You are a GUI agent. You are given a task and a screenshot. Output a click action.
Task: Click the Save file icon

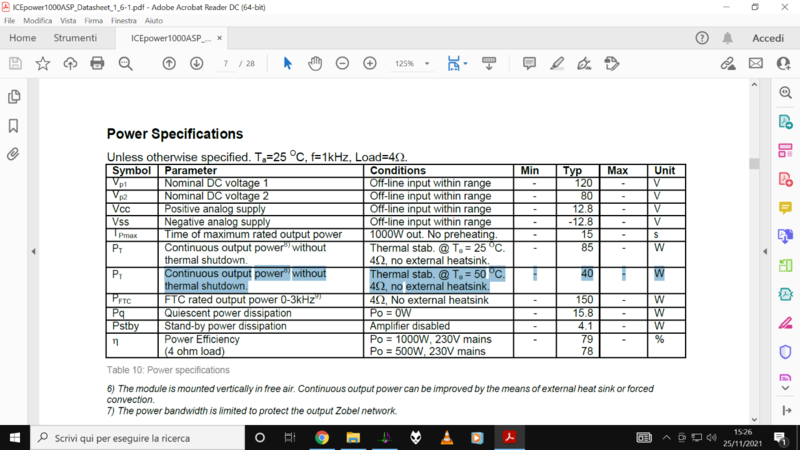[15, 63]
